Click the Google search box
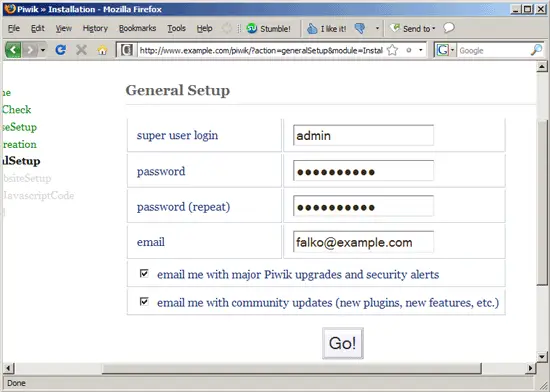This screenshot has height=392, width=550. click(494, 50)
